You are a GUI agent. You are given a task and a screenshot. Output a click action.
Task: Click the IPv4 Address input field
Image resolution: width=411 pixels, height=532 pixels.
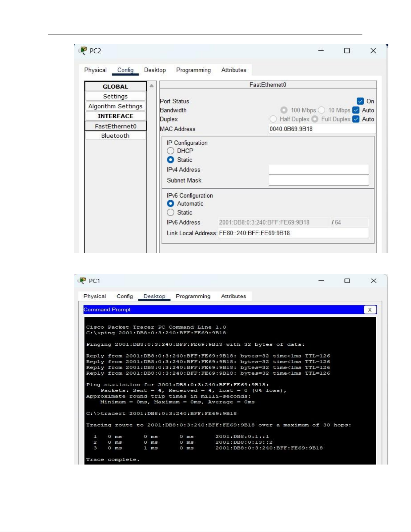click(318, 170)
